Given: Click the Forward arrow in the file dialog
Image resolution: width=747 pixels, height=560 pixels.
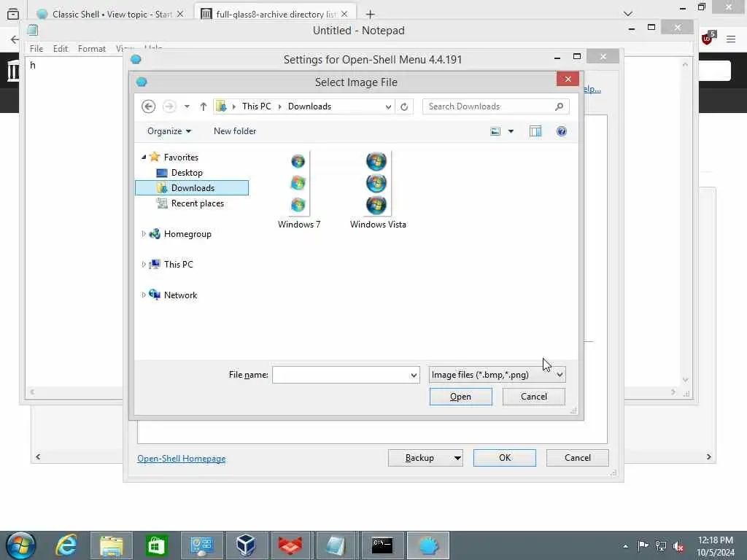Looking at the screenshot, I should click(169, 106).
